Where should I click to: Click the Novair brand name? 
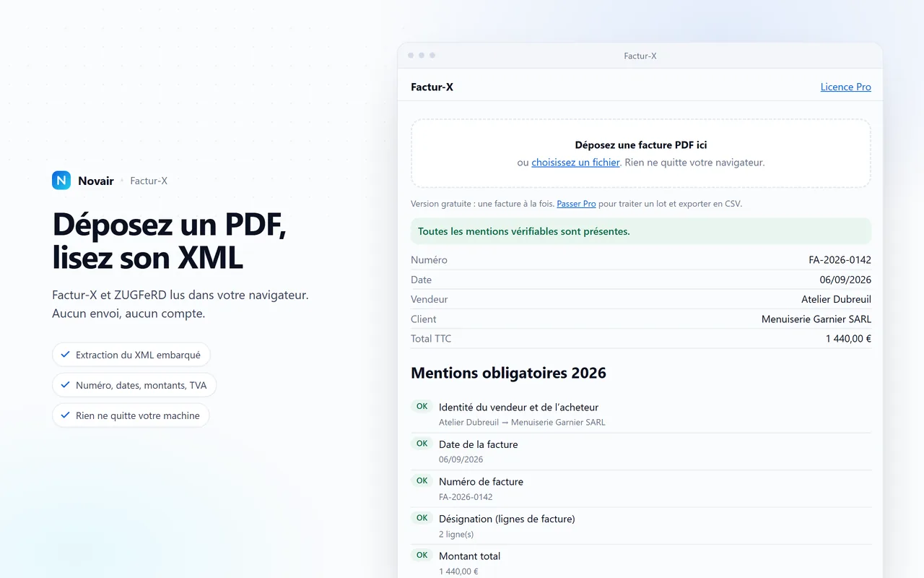[96, 181]
